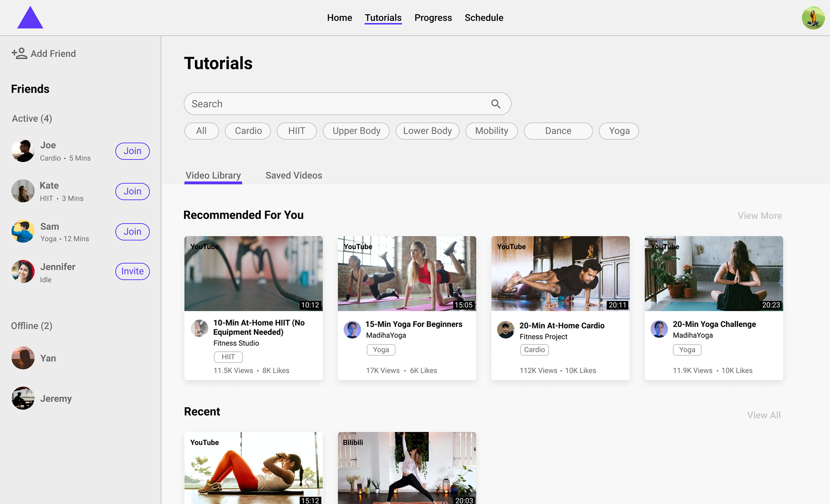Click the Offline (2) friends heading
Screen dimensions: 830x504
click(32, 326)
